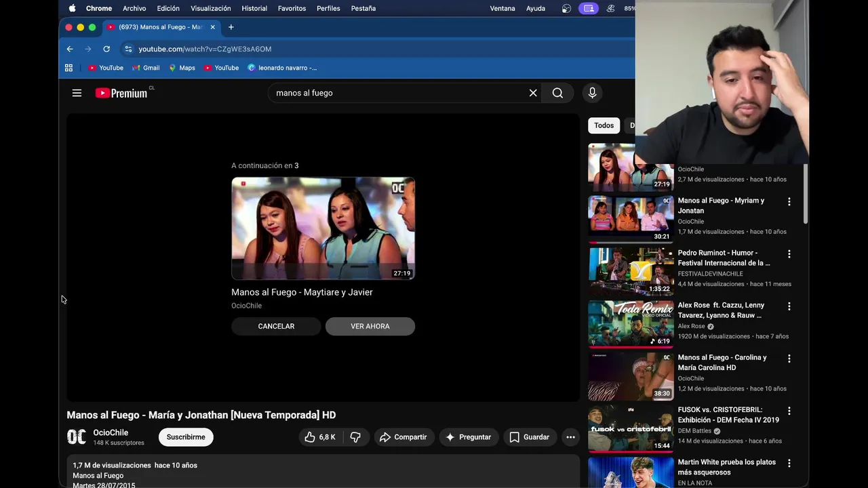Open Maps bookmark

coord(182,68)
